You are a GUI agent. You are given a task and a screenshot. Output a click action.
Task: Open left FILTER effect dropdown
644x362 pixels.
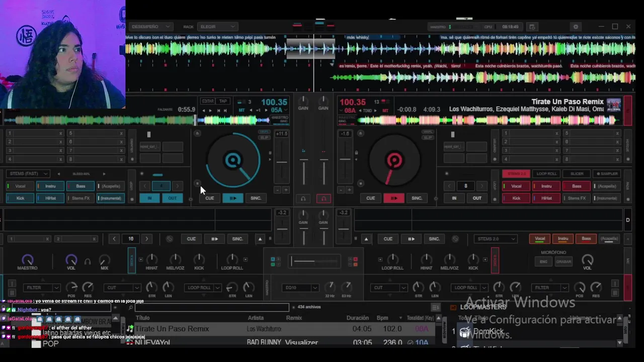pyautogui.click(x=41, y=288)
